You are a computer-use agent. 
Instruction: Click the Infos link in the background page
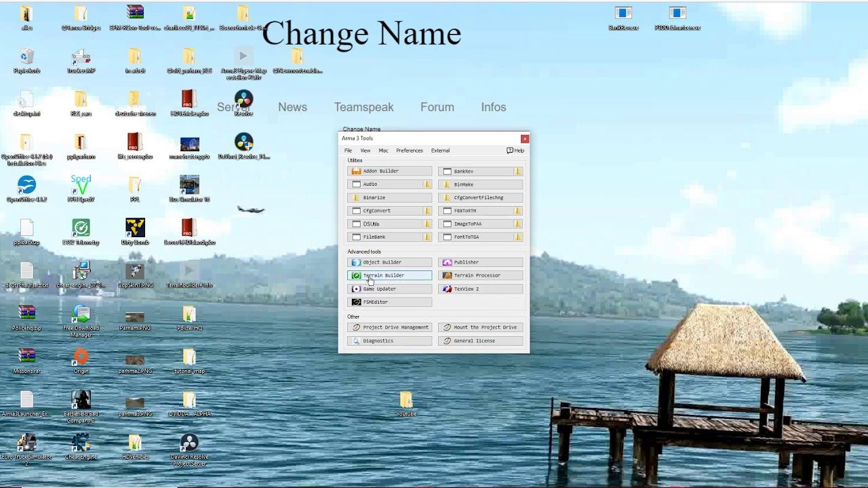click(x=494, y=107)
